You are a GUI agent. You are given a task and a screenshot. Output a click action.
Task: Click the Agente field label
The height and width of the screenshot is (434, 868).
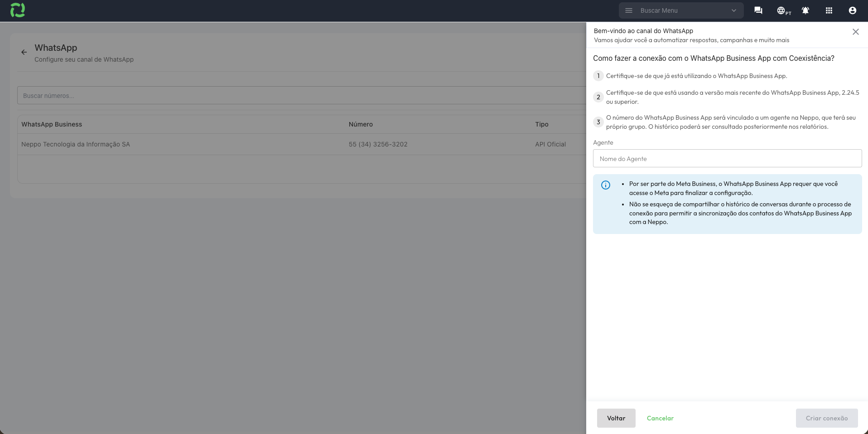[x=603, y=142]
